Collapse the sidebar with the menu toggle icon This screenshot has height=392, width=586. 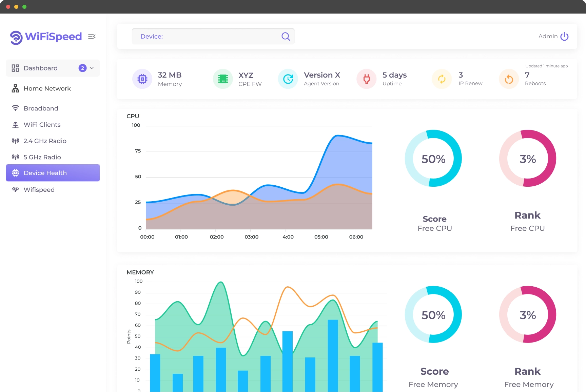coord(92,36)
